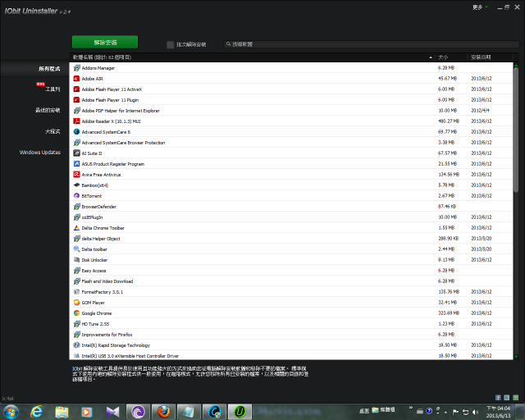Image resolution: width=525 pixels, height=420 pixels.
Task: Click the Addons Manager program icon
Action: point(76,68)
